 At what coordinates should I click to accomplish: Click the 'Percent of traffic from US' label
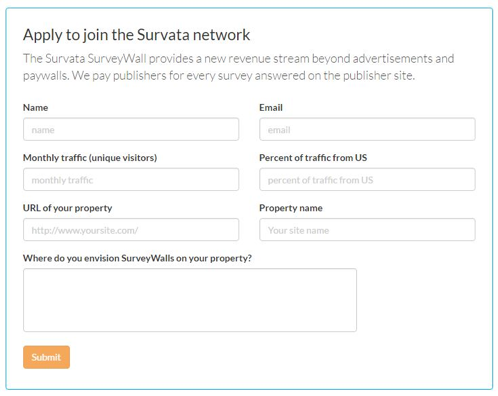coord(313,158)
